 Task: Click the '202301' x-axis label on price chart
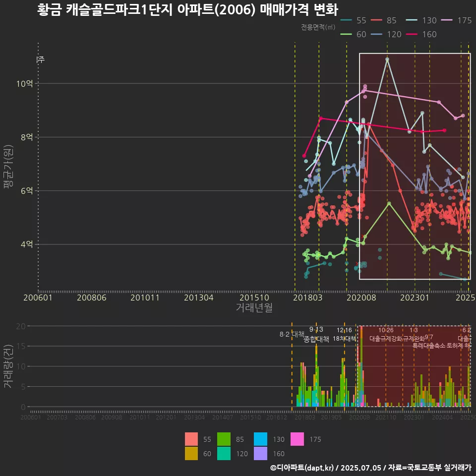pyautogui.click(x=415, y=297)
